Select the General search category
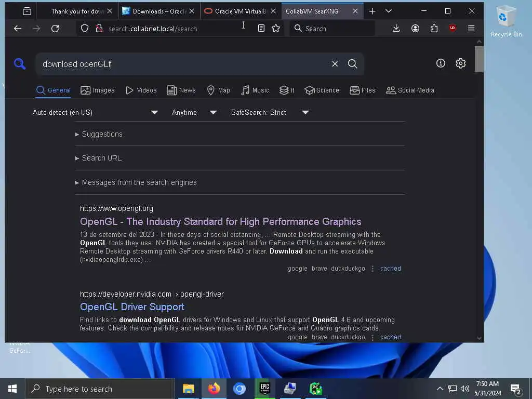The image size is (532, 399). point(54,90)
